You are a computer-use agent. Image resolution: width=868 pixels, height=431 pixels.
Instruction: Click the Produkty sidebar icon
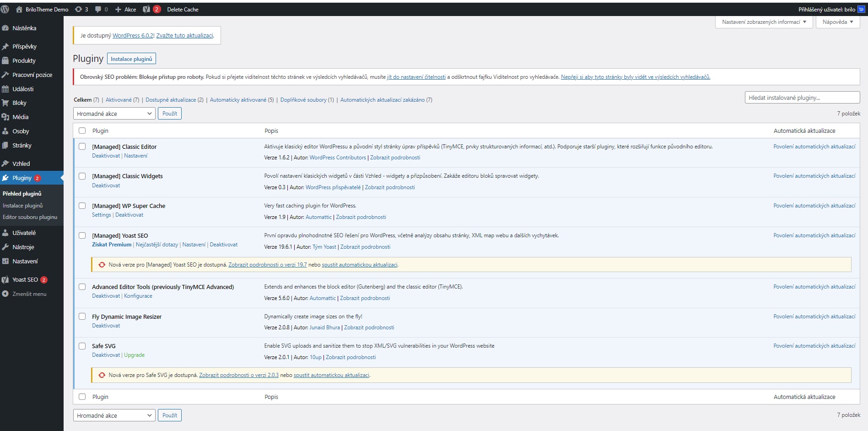[5, 60]
